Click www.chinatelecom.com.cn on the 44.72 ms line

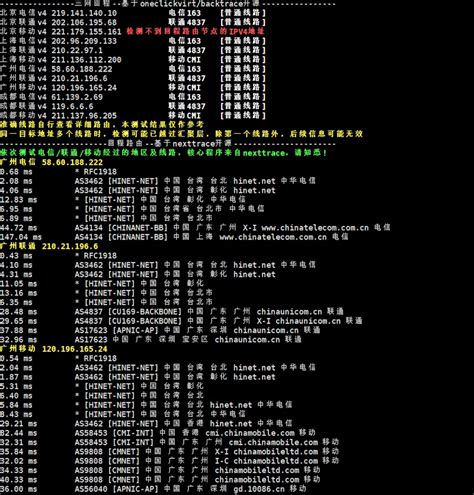pos(315,228)
